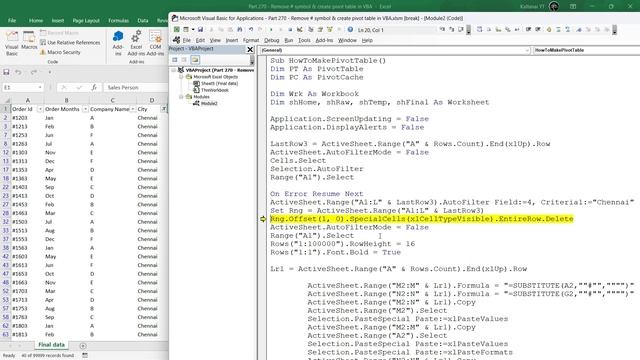Click the Toggle Breakpoint hand icon
Image resolution: width=640 pixels, height=360 pixels.
549,30
